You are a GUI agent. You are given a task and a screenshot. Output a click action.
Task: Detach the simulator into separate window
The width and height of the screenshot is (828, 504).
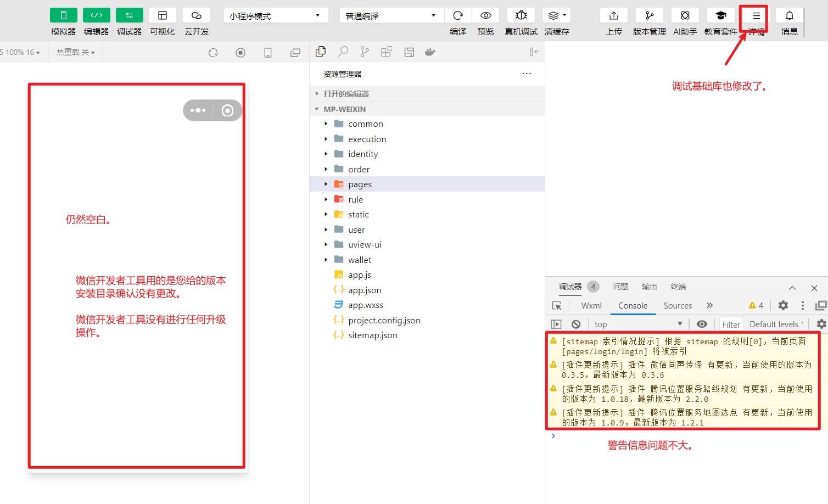(295, 53)
